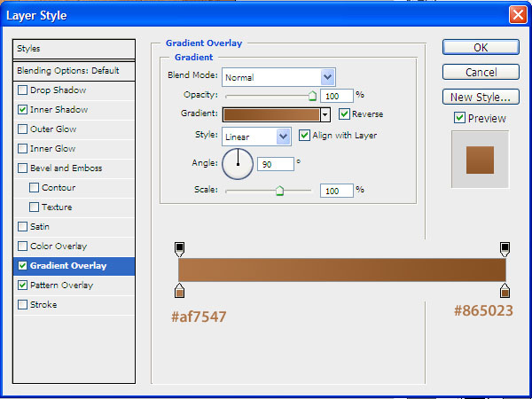Select the right color stop #865023
The height and width of the screenshot is (399, 532).
[x=505, y=290]
